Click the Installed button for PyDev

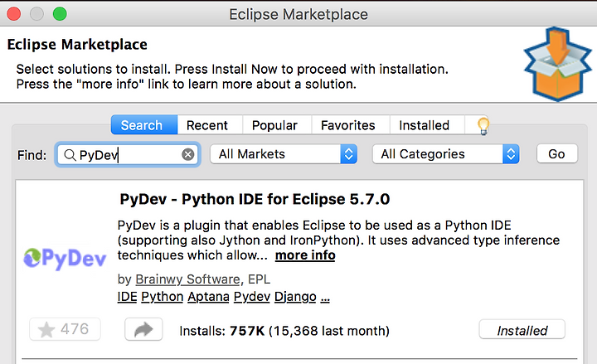(x=522, y=330)
